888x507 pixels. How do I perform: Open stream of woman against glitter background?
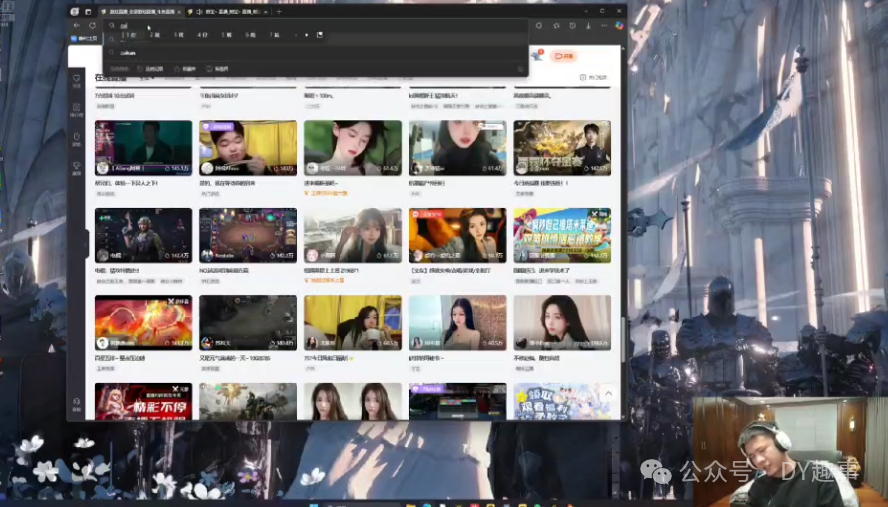point(458,322)
